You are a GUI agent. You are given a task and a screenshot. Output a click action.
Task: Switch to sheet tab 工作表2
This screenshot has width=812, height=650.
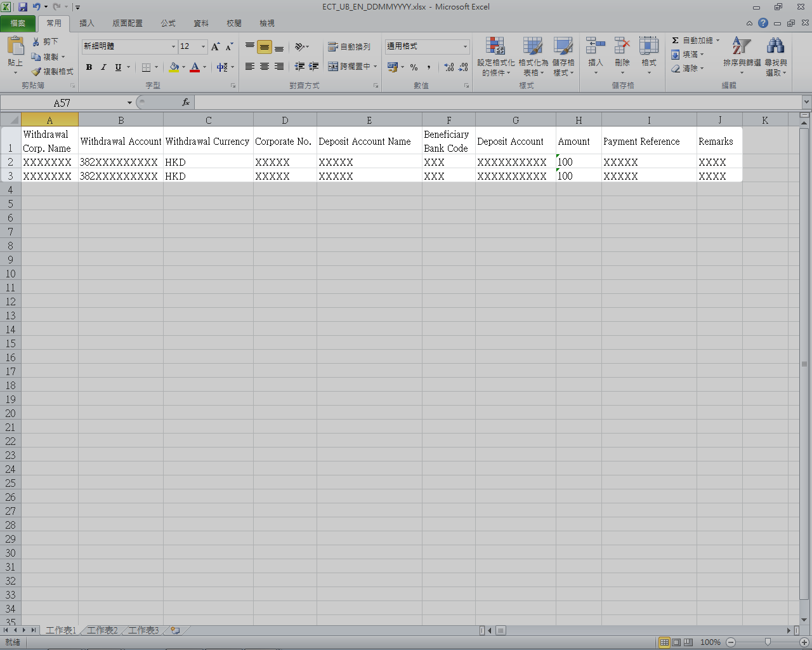(102, 630)
